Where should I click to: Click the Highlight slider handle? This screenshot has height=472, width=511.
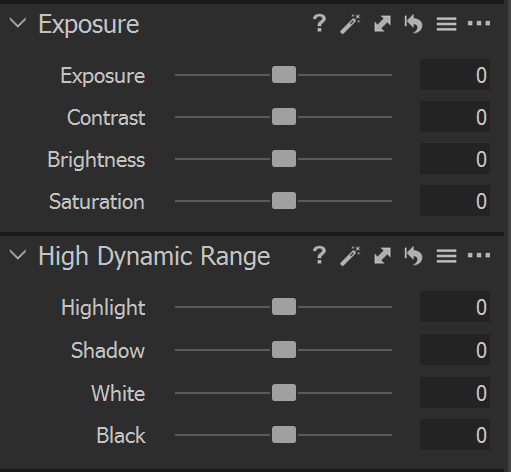pos(284,307)
